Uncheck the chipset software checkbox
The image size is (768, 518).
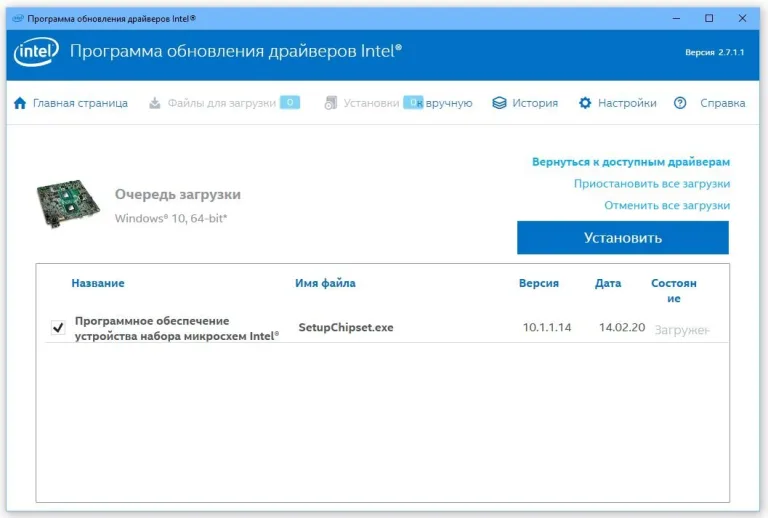coord(58,327)
